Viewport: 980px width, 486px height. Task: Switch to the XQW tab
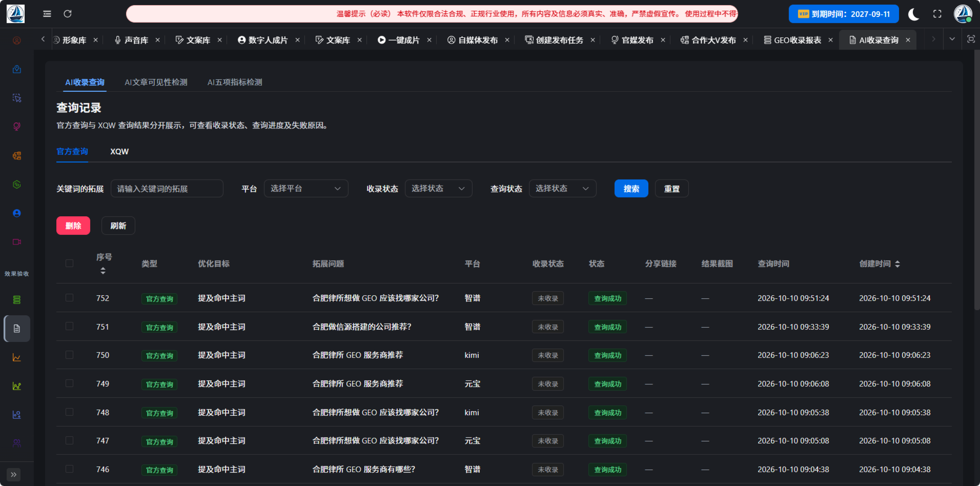pos(119,152)
